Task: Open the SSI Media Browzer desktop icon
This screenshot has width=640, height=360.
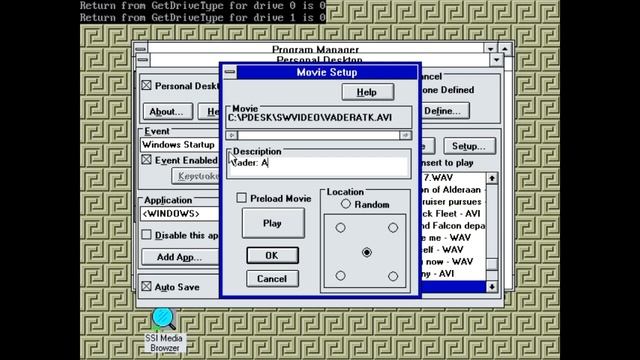Action: click(x=164, y=331)
